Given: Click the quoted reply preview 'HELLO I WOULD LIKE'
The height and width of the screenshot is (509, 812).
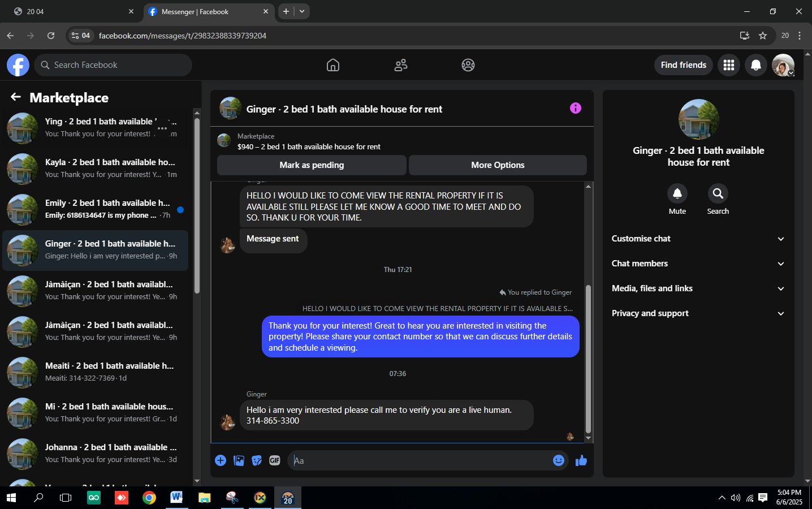Looking at the screenshot, I should pyautogui.click(x=438, y=308).
